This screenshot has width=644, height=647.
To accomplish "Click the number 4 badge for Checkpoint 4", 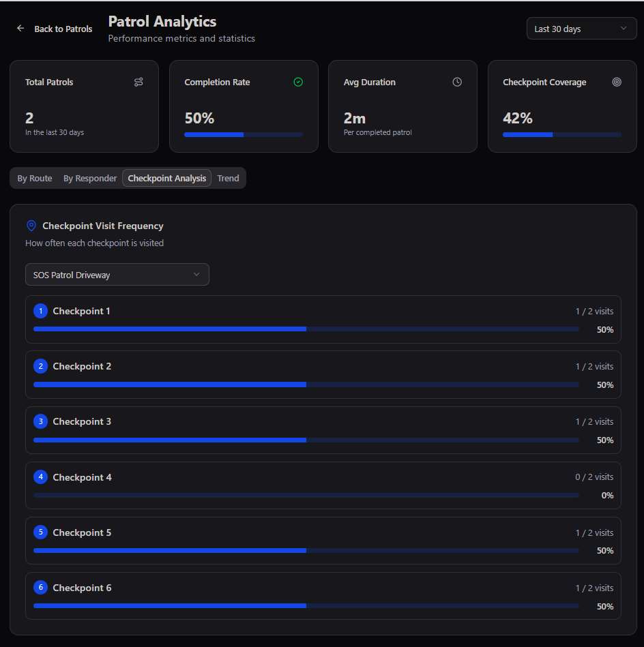I will click(40, 477).
